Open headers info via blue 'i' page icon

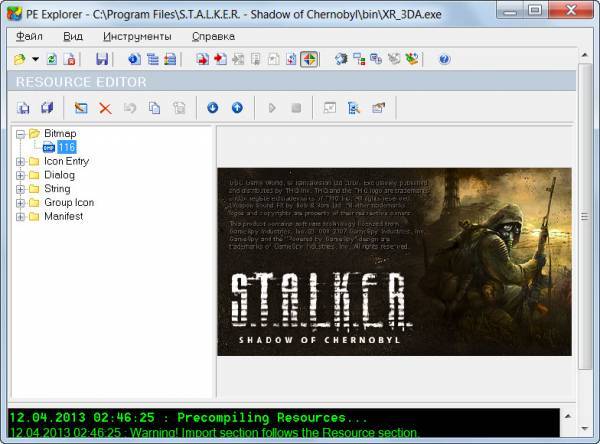click(134, 59)
